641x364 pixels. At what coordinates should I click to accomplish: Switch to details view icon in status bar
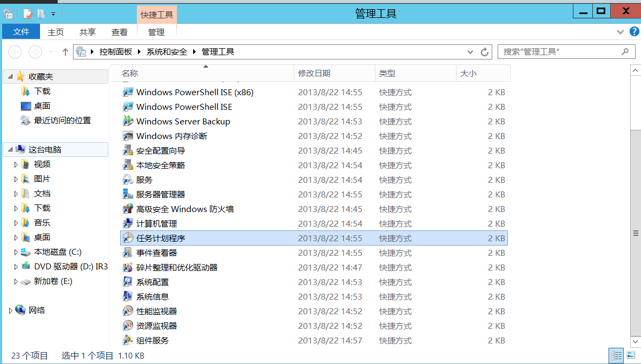coord(616,355)
